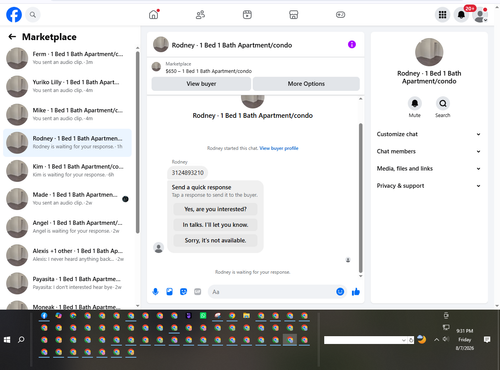Open Windows taskbar search icon
Image resolution: width=500 pixels, height=370 pixels.
pyautogui.click(x=21, y=340)
